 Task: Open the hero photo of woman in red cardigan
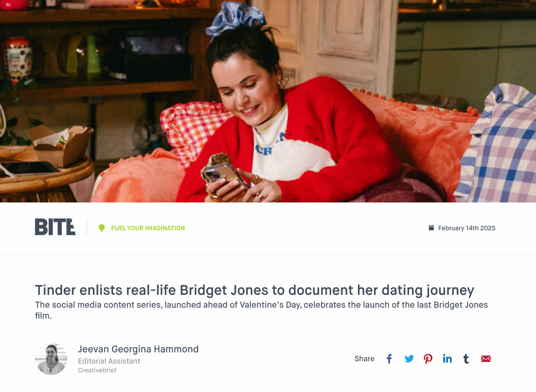click(268, 101)
